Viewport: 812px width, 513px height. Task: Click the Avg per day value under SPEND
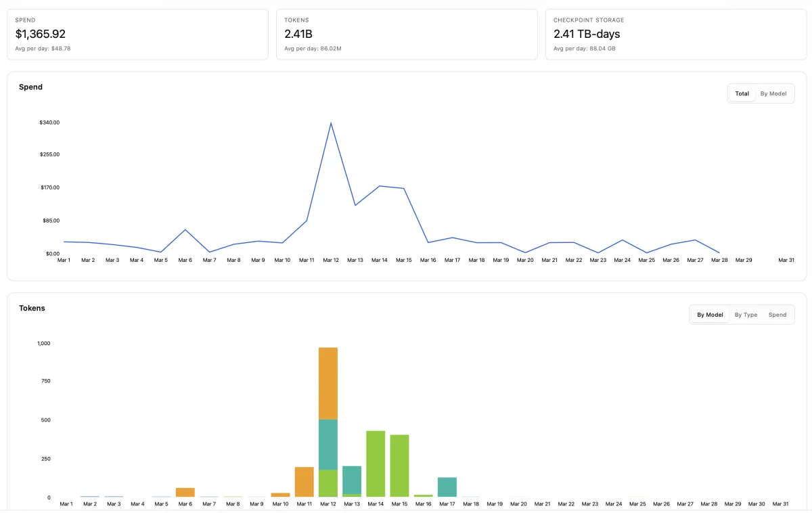pyautogui.click(x=44, y=48)
